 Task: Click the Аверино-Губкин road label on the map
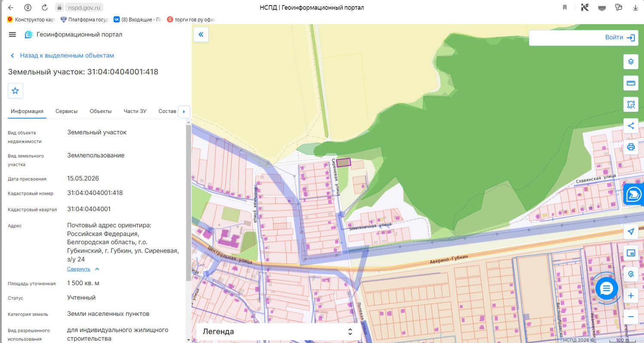[x=448, y=259]
